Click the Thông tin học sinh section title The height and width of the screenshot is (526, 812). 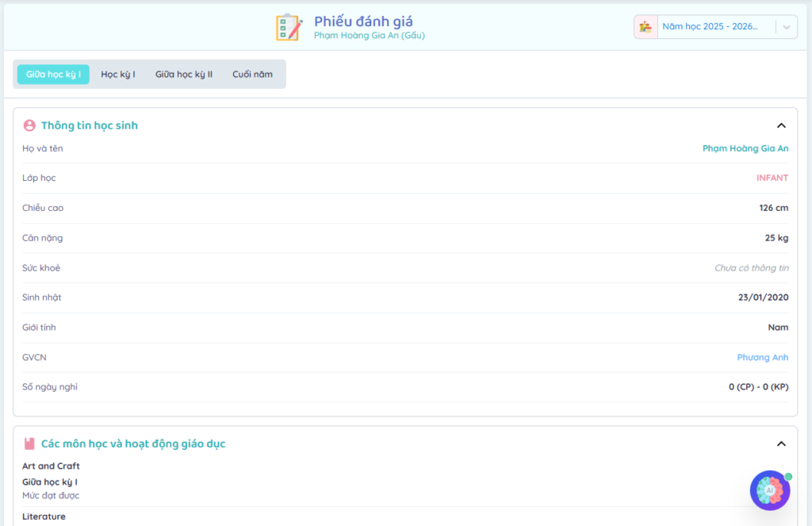coord(90,125)
